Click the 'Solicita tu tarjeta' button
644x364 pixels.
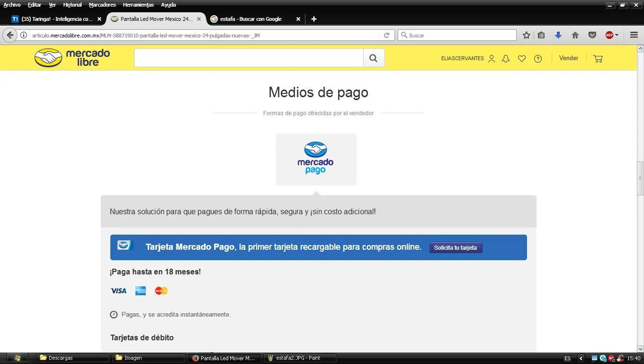[x=456, y=247]
